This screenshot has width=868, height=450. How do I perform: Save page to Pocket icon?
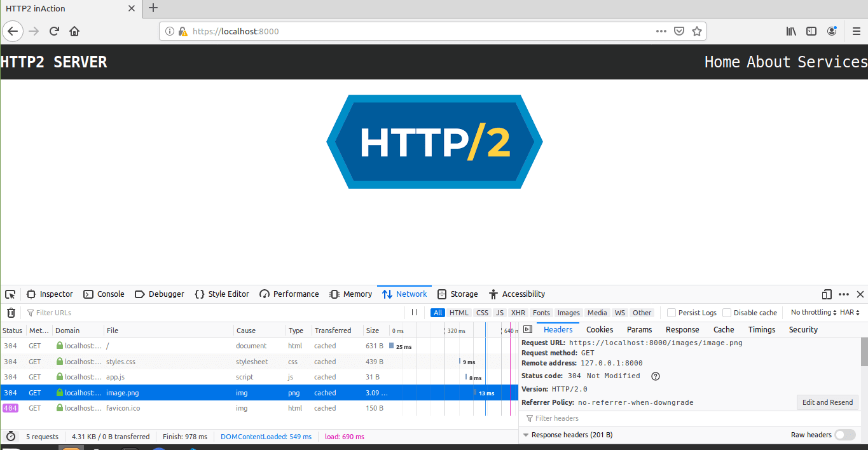click(x=679, y=31)
